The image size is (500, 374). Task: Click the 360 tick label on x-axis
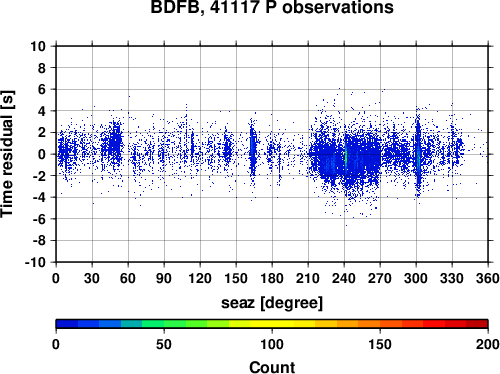click(x=488, y=278)
